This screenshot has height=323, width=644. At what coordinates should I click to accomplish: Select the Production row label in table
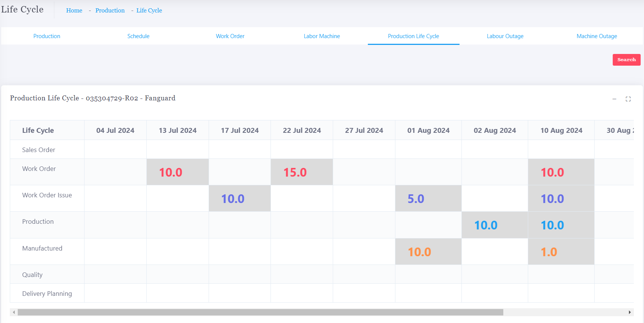point(38,221)
